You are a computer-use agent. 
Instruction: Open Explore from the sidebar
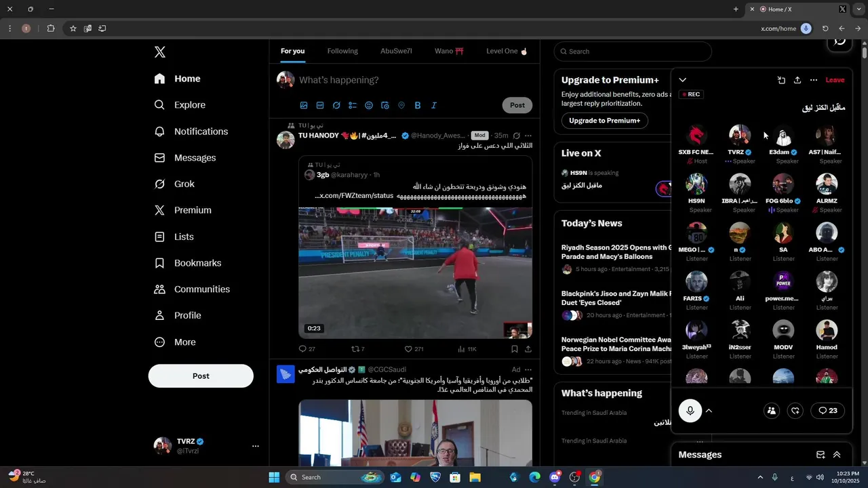[x=180, y=105]
